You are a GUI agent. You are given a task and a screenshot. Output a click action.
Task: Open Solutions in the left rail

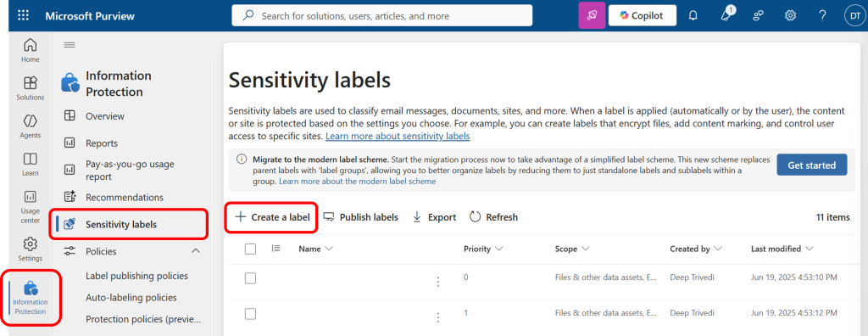coord(31,88)
